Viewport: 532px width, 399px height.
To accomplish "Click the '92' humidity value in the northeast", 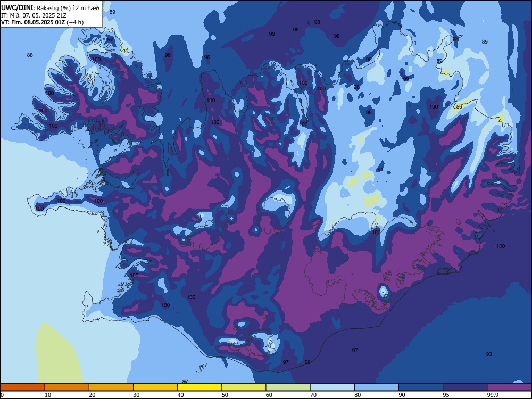I will coord(439,61).
